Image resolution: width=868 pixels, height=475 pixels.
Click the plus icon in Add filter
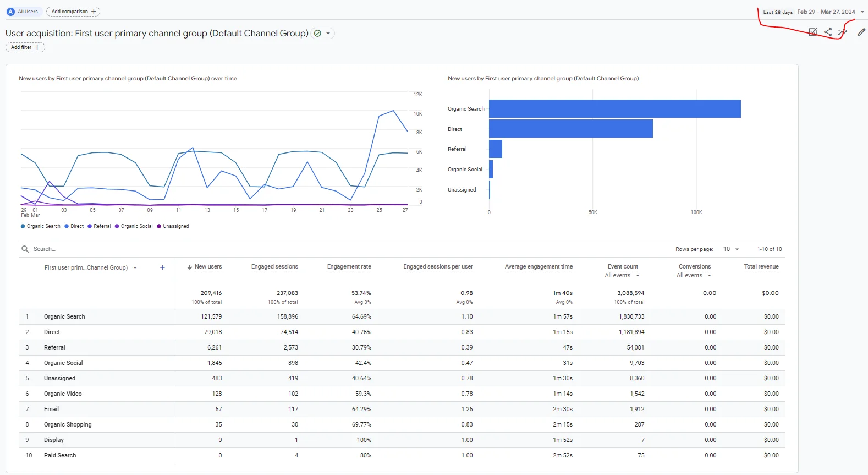(x=37, y=47)
